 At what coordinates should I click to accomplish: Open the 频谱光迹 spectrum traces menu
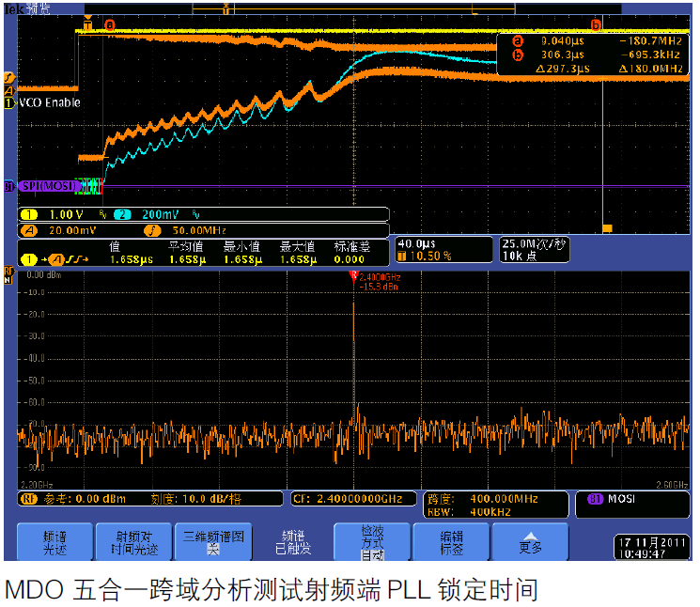54,541
